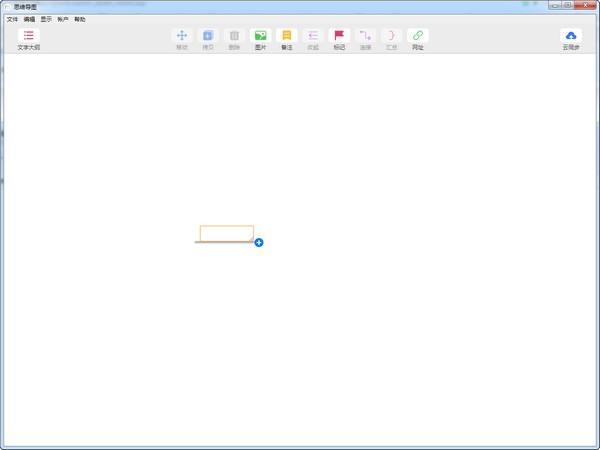Viewport: 600px width, 450px height.
Task: Open the 帐户 menu
Action: (63, 19)
